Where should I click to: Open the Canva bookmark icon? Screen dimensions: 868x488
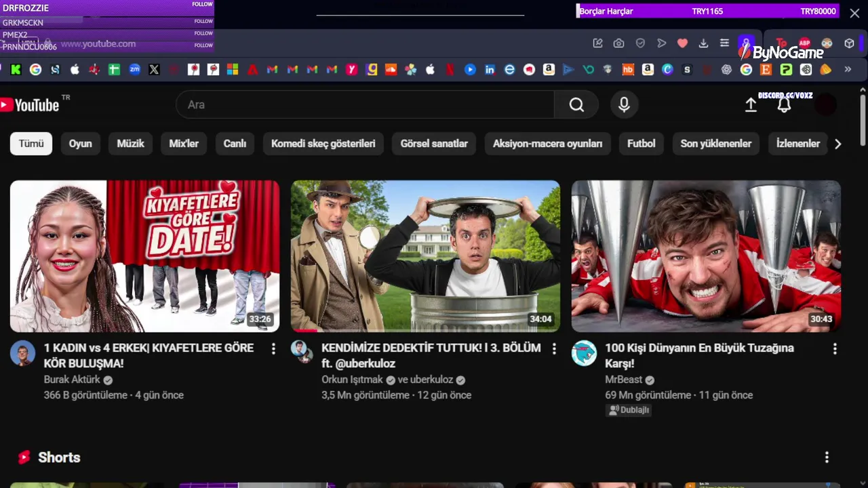667,69
